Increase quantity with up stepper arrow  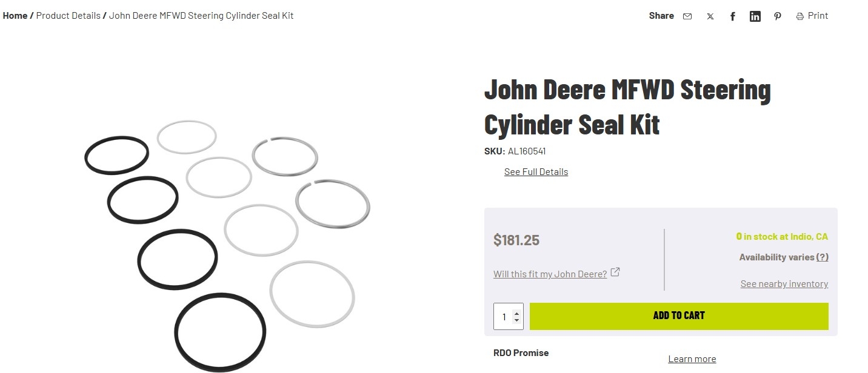(x=516, y=313)
